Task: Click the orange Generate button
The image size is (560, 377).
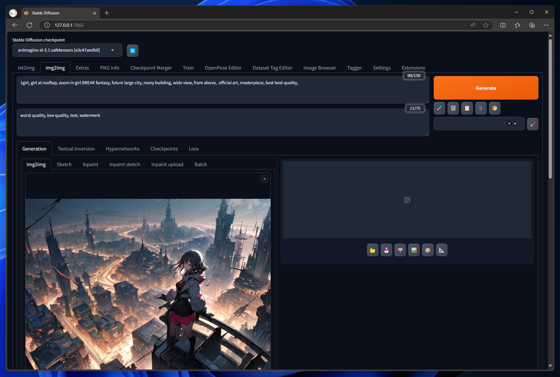Action: tap(486, 88)
